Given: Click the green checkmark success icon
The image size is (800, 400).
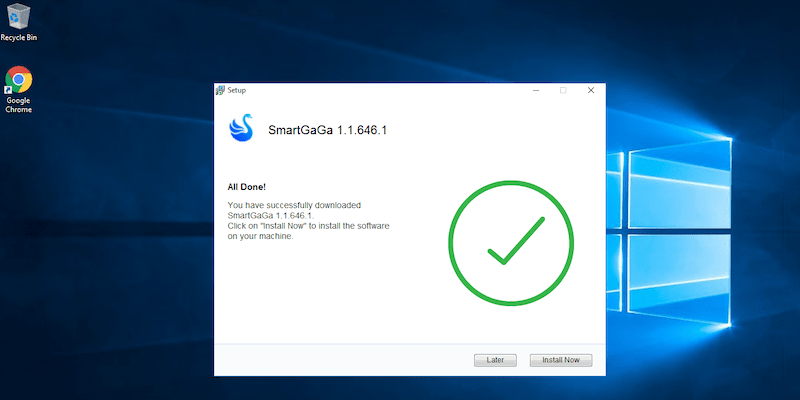Looking at the screenshot, I should [x=511, y=243].
